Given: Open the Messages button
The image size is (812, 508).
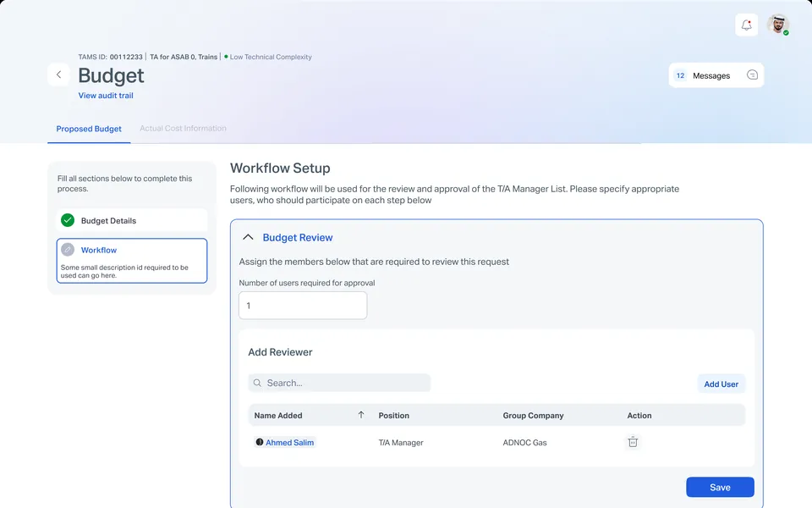Looking at the screenshot, I should tap(716, 75).
